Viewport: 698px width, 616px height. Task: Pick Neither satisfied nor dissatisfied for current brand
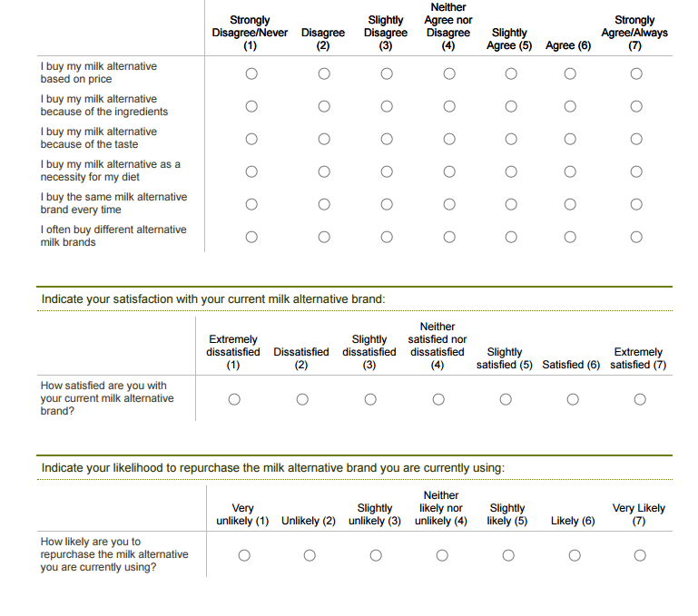[x=438, y=399]
